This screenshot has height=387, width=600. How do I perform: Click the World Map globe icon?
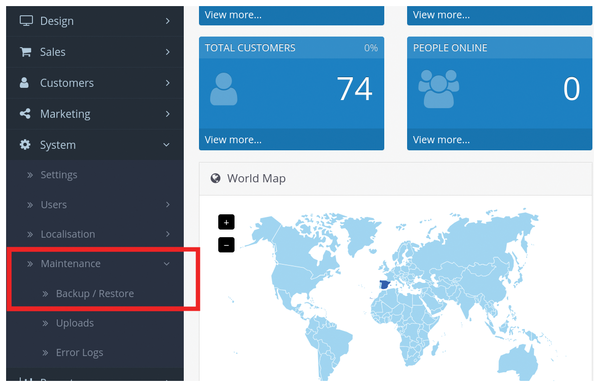click(x=215, y=178)
